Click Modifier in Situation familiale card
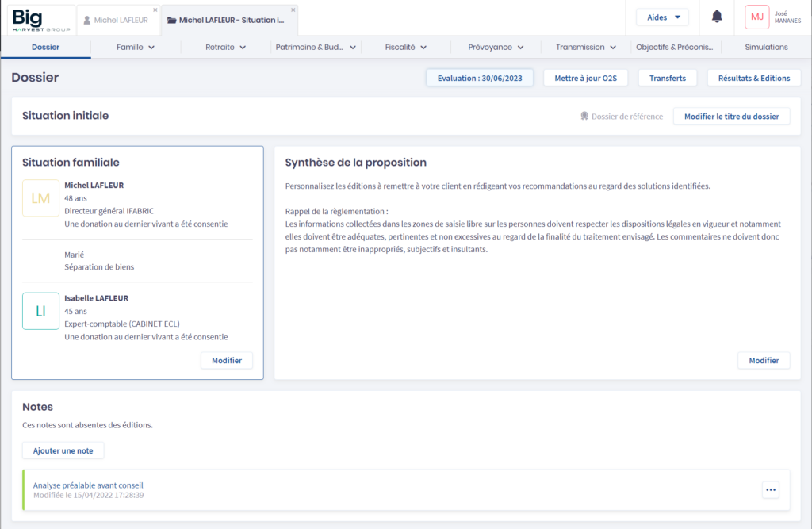Image resolution: width=812 pixels, height=529 pixels. click(x=227, y=360)
